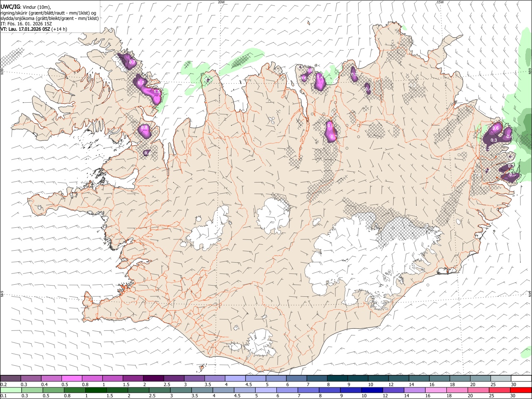Click the '15W' longitude label at top
Screen dimensions: 532x399
click(440, 2)
